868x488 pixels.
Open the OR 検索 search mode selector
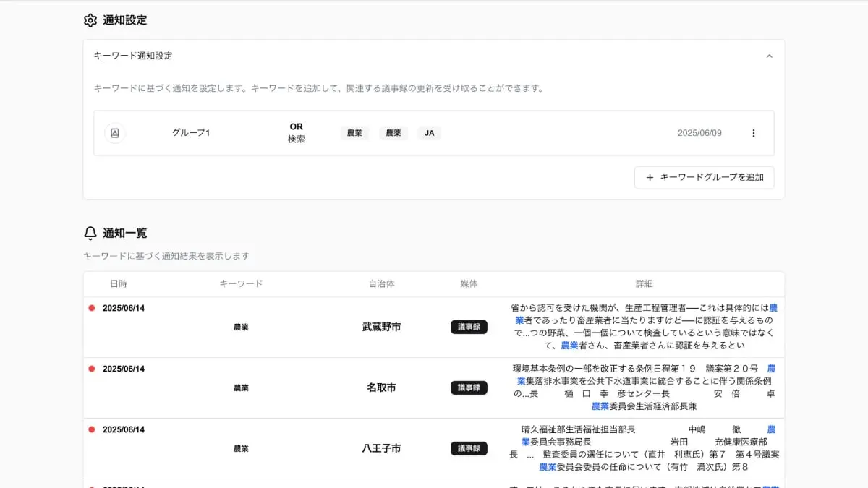pyautogui.click(x=295, y=133)
